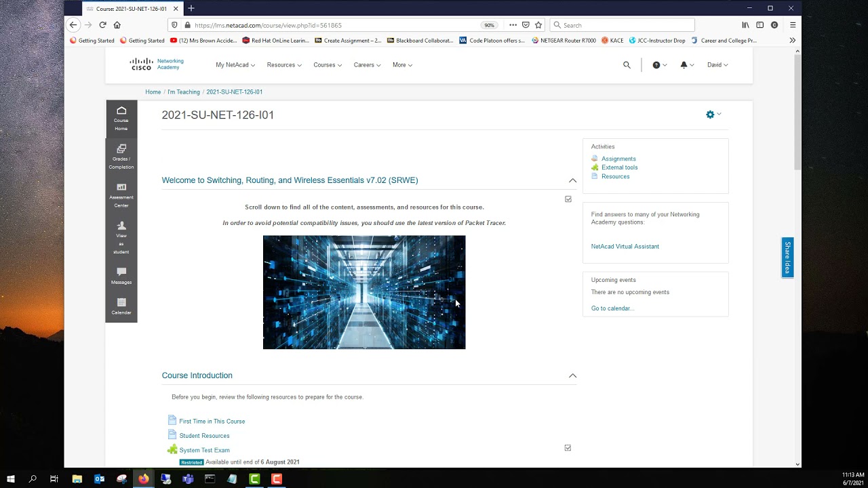This screenshot has height=488, width=868.
Task: Expand the Careers menu
Action: point(367,65)
